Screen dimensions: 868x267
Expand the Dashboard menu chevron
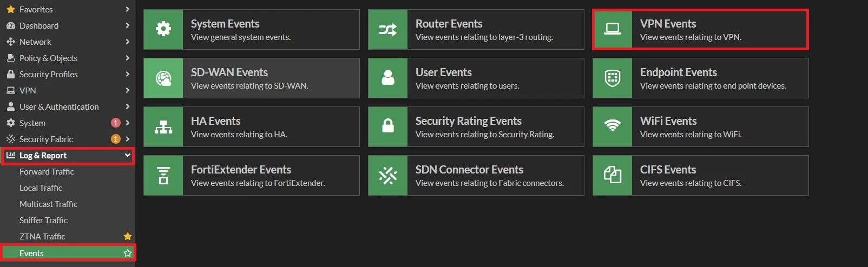click(x=127, y=25)
